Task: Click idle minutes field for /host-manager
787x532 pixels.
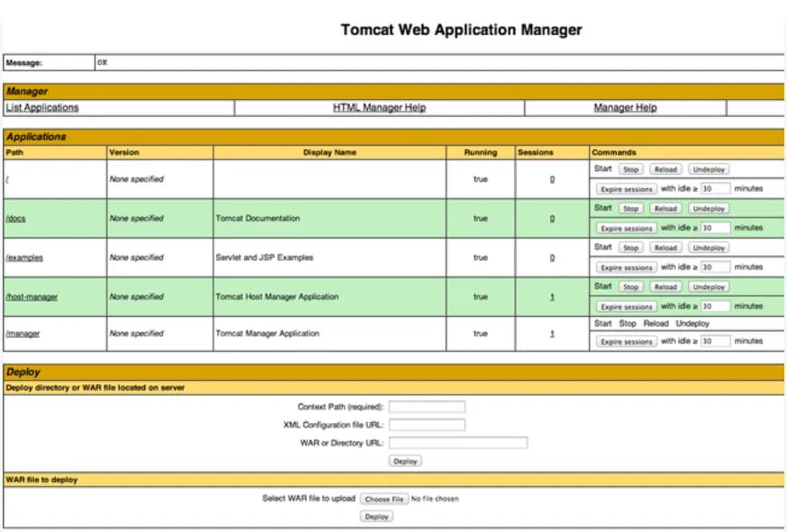Action: (715, 306)
